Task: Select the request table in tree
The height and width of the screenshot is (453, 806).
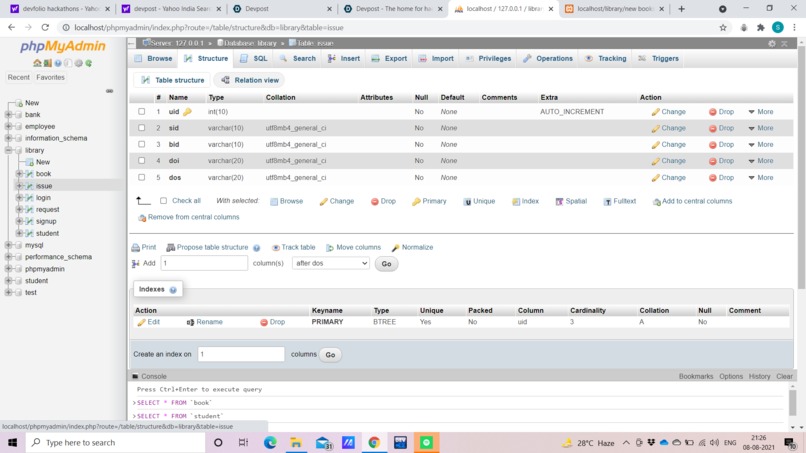Action: point(47,209)
